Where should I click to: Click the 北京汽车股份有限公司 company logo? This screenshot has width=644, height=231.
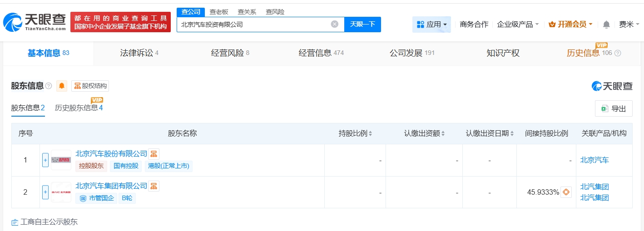point(61,160)
